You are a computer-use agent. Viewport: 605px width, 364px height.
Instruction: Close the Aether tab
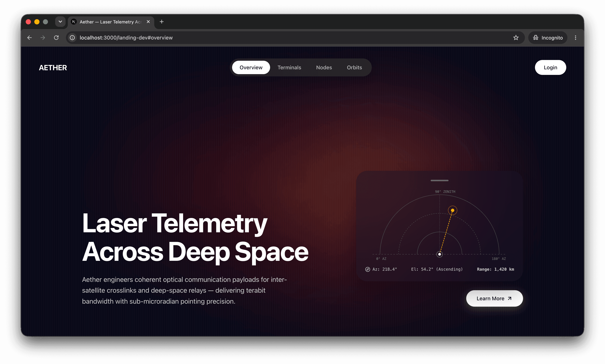point(148,22)
